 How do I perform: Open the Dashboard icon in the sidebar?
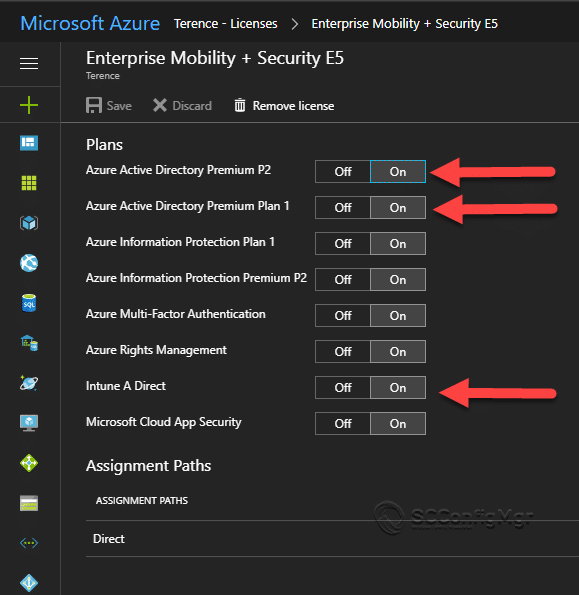(x=29, y=143)
